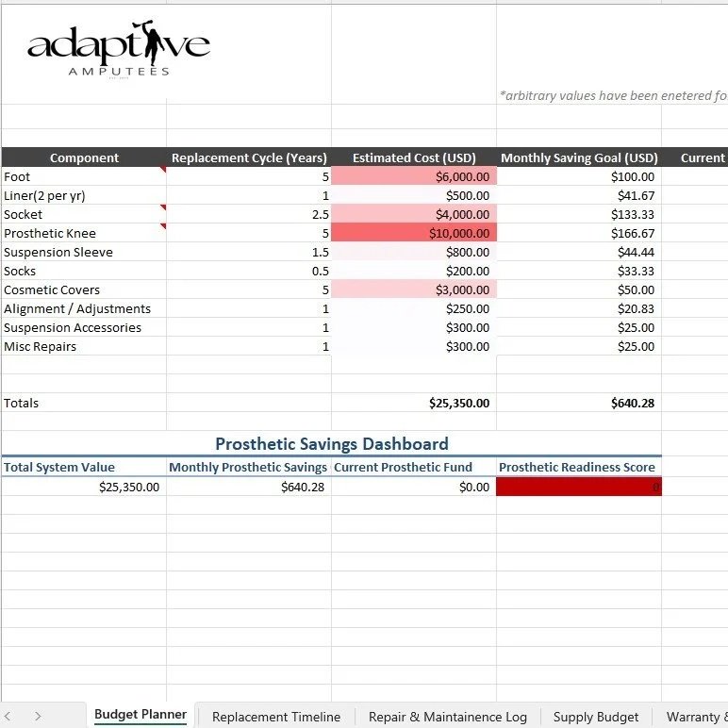Select the bold $25,350.00 totals cell
Viewport: 728px width, 728px height.
click(414, 403)
